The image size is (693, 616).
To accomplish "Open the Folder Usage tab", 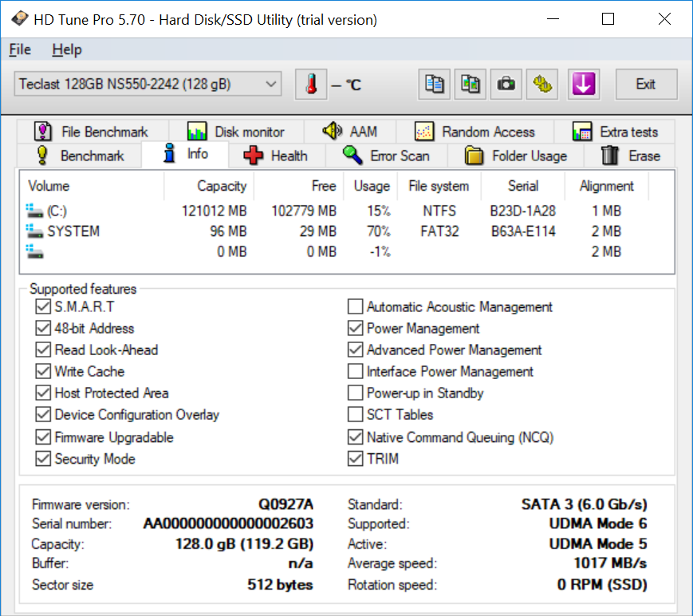I will (x=516, y=156).
